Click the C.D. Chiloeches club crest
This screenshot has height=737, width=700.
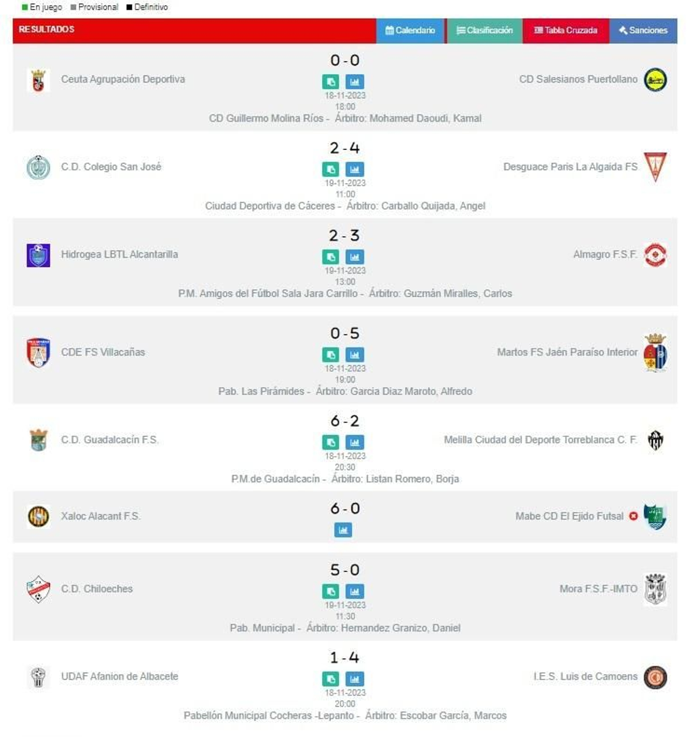pos(38,589)
